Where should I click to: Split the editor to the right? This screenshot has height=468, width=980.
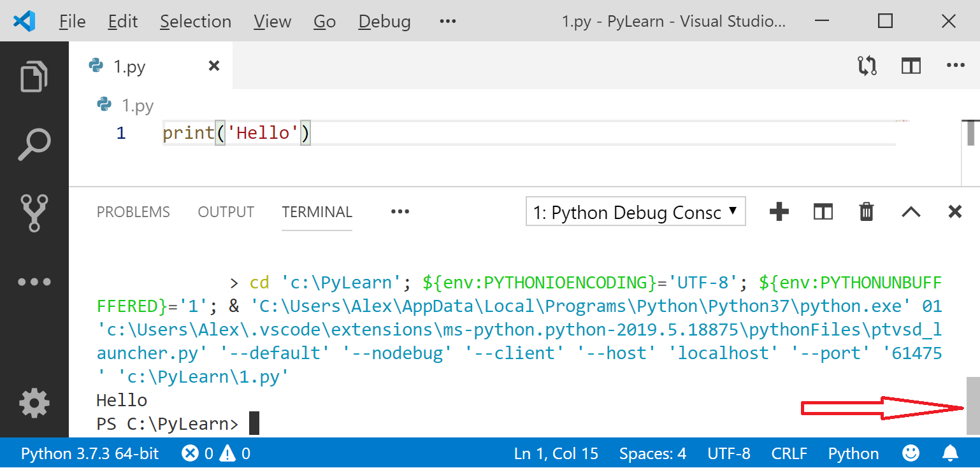coord(911,66)
